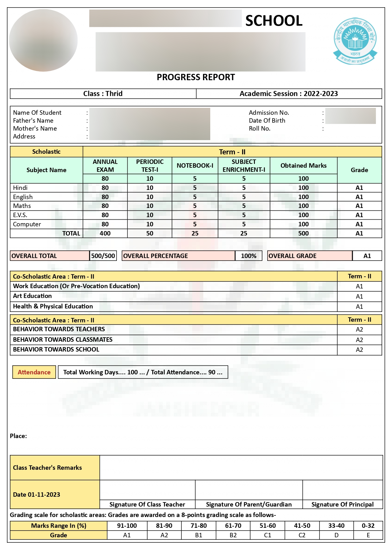Click the ANNUAL EXAM column header
Image resolution: width=392 pixels, height=556 pixels.
point(105,165)
